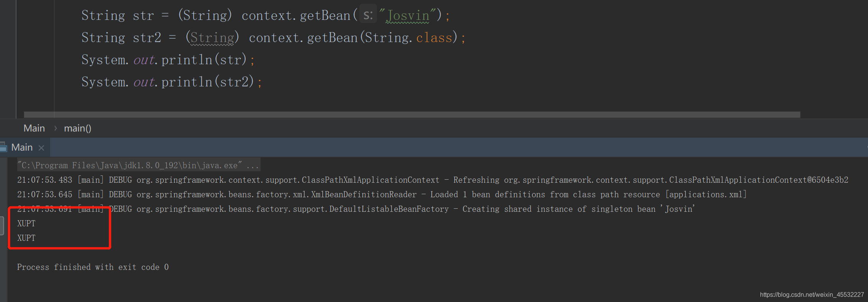The width and height of the screenshot is (868, 302).
Task: Select the Main run tab
Action: [x=22, y=148]
